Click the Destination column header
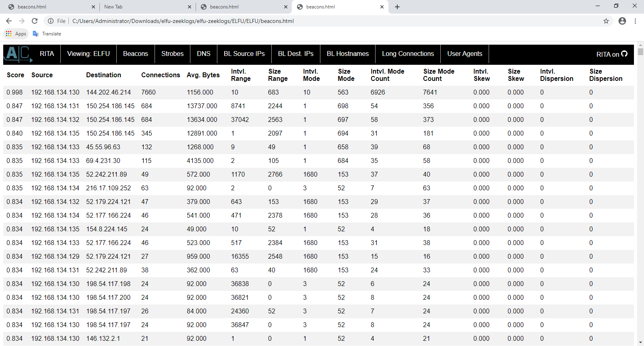 103,75
